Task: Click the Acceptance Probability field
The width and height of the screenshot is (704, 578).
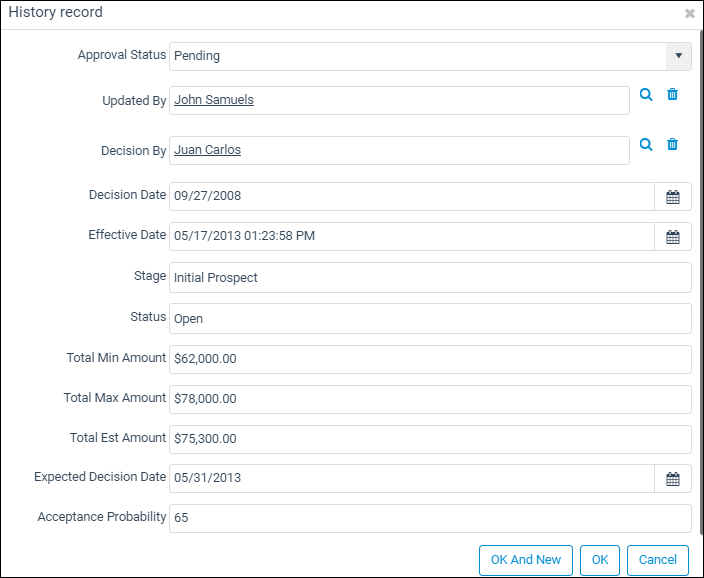Action: click(430, 518)
